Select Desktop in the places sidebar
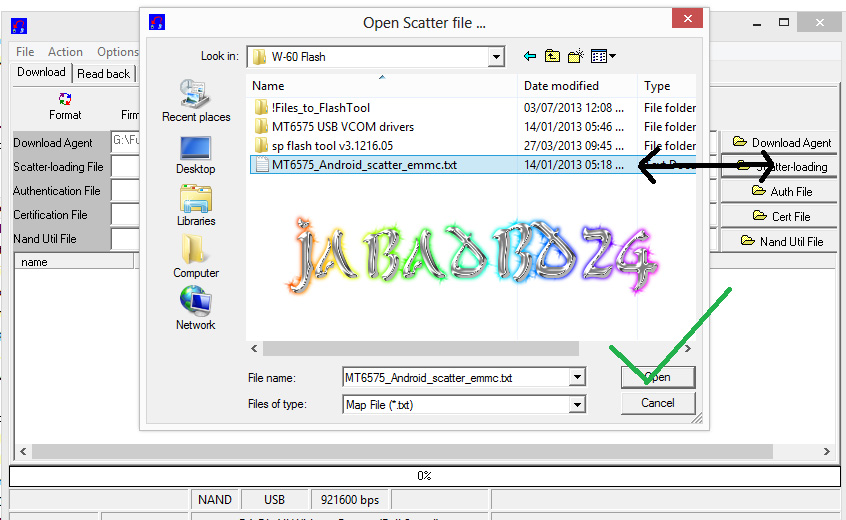The height and width of the screenshot is (520, 846). 195,155
